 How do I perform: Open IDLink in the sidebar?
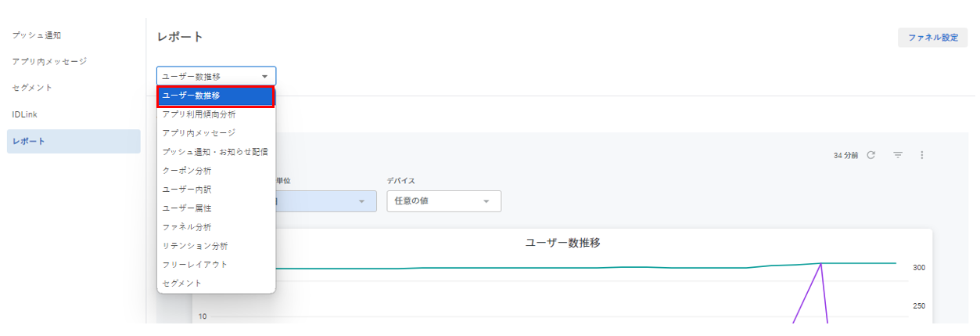click(x=24, y=114)
